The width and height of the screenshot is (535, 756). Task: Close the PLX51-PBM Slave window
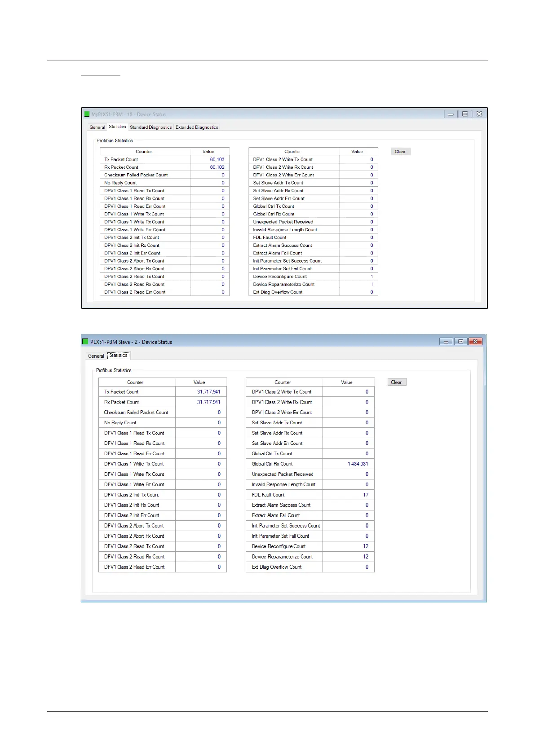click(x=475, y=342)
